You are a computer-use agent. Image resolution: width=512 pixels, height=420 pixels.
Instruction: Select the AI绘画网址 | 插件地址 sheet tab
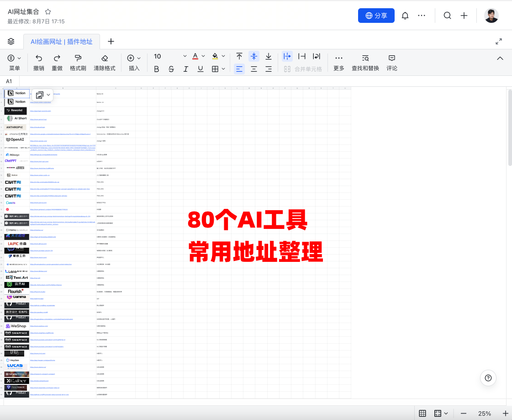pos(61,42)
